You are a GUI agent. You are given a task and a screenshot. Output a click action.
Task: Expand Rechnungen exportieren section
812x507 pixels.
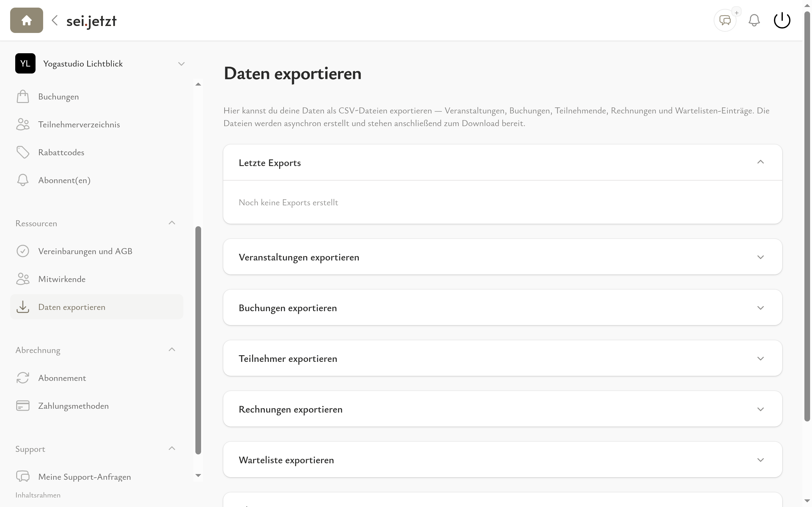[760, 409]
